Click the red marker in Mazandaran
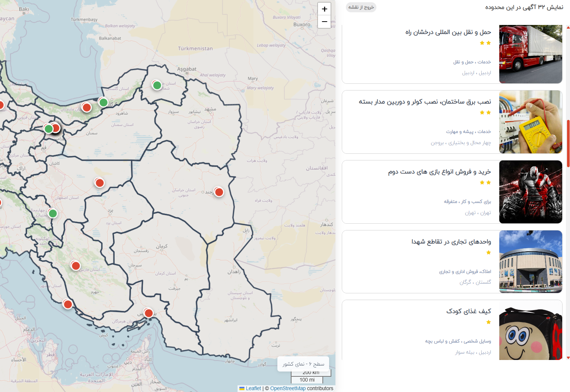Viewport: 570px width, 392px height. point(87,108)
